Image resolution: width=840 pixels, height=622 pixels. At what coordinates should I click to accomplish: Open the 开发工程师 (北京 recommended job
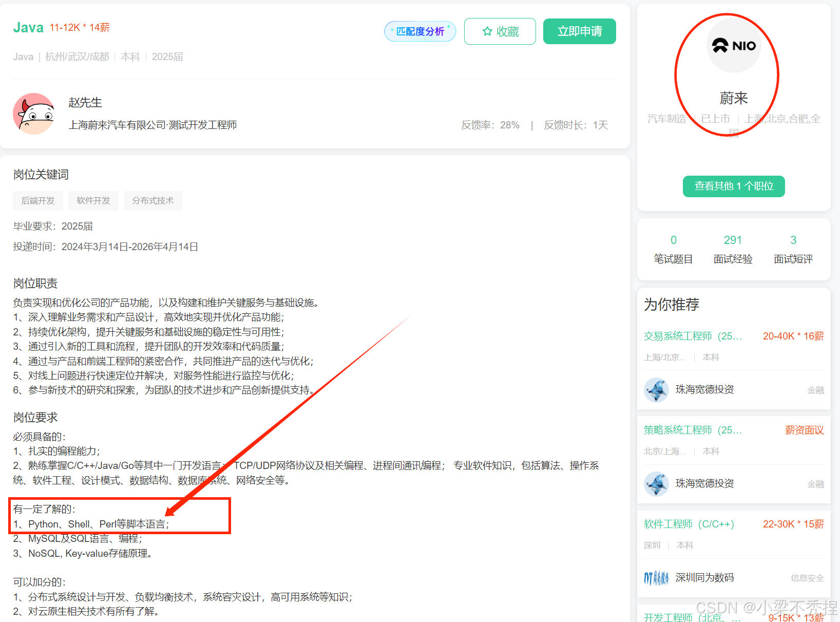coord(692,617)
